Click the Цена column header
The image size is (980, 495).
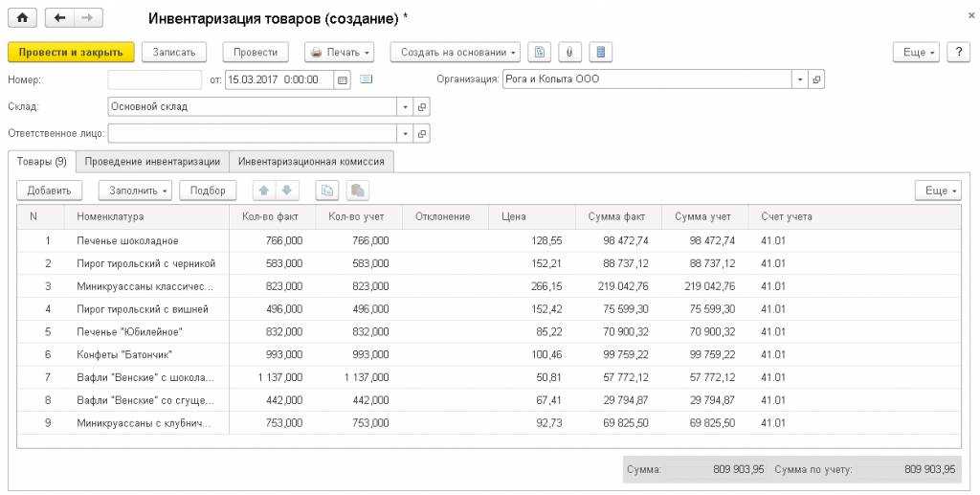click(x=532, y=217)
